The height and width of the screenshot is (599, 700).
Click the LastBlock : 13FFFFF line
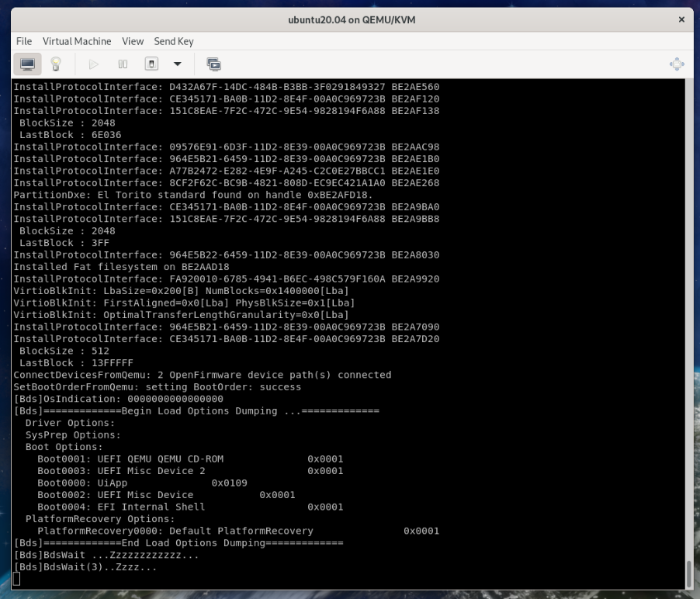click(x=76, y=363)
